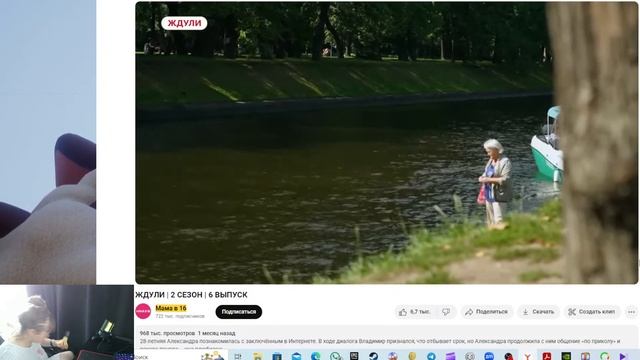
Task: Click the ЖДУЛИ badge on the video
Action: [184, 23]
